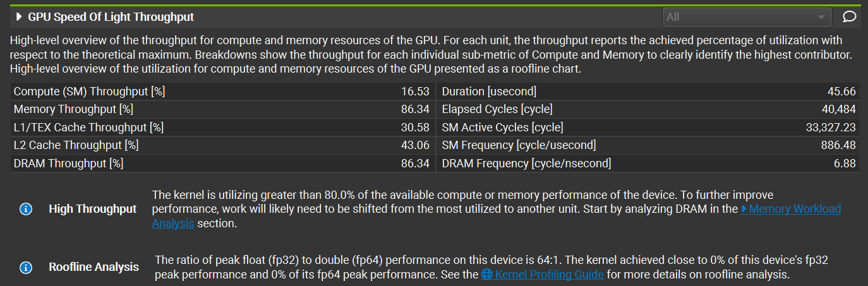Screen dimensions: 868x286
Task: Select the Memory Throughput [%] metric row
Action: (x=222, y=109)
